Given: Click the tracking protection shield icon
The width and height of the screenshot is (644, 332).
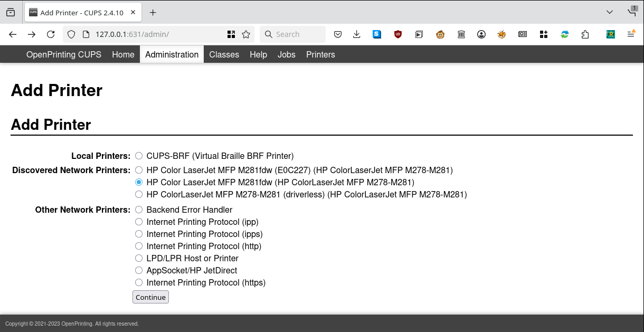Looking at the screenshot, I should pos(72,34).
